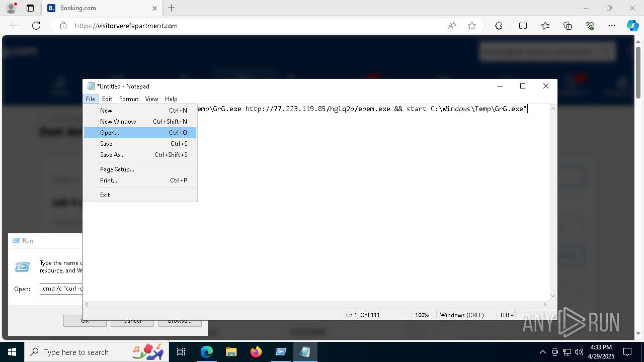This screenshot has width=644, height=362.
Task: Click Notepad horizontal scrollbar right arrow
Action: tap(545, 304)
